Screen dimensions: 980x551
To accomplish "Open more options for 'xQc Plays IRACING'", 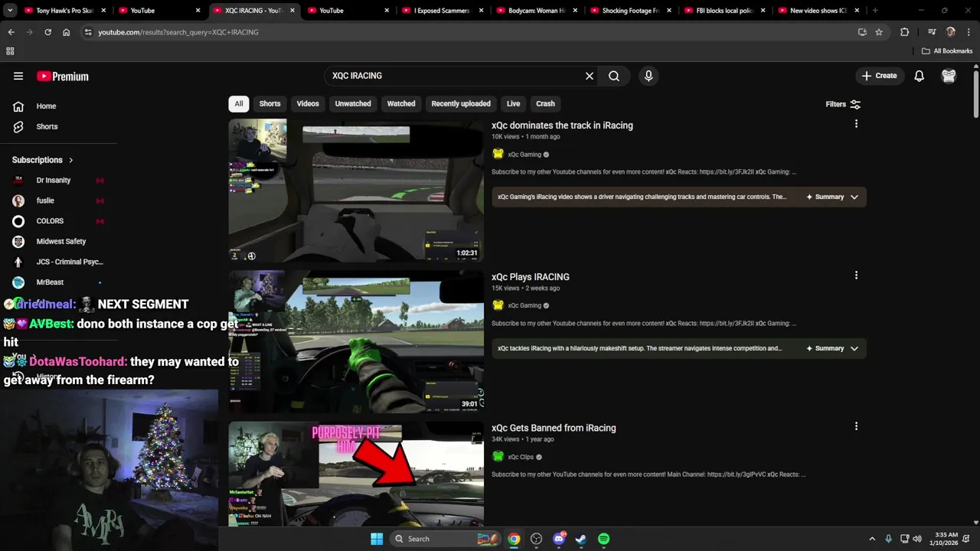I will tap(856, 275).
